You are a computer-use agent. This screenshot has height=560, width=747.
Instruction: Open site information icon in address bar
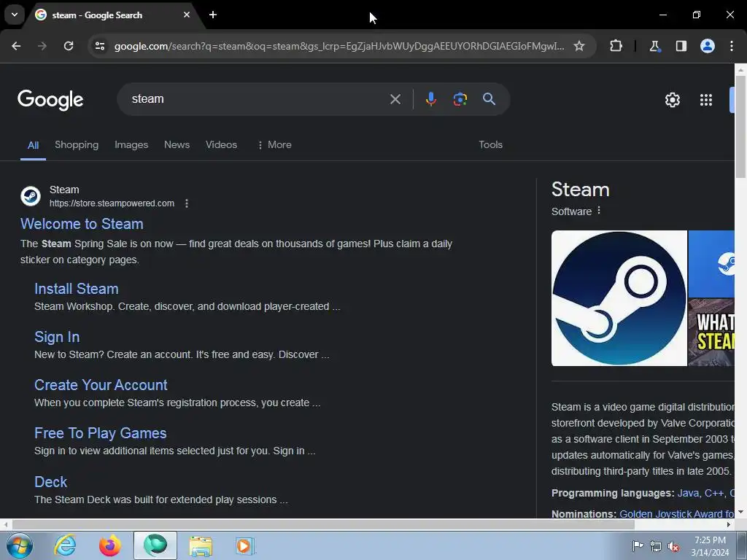pyautogui.click(x=100, y=46)
